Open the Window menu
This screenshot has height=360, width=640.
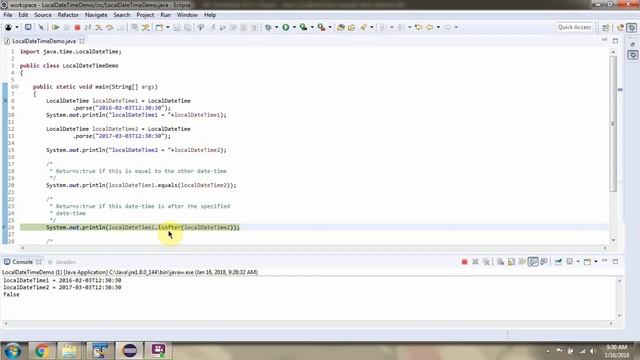coord(187,15)
